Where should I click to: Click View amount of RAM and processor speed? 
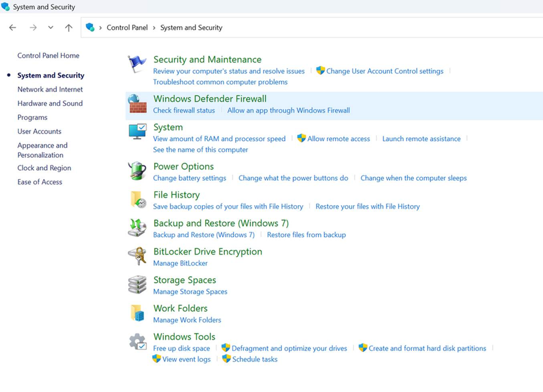pos(220,138)
